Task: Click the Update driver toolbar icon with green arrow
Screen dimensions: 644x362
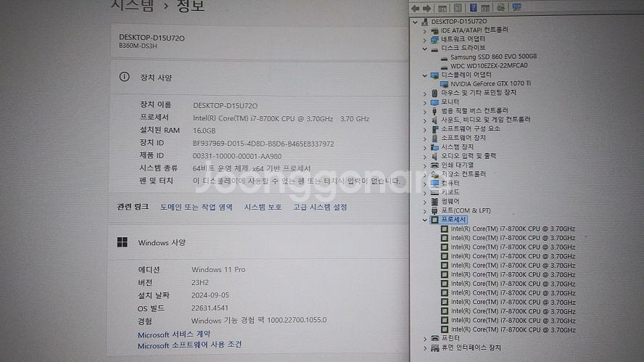Action: click(x=500, y=7)
